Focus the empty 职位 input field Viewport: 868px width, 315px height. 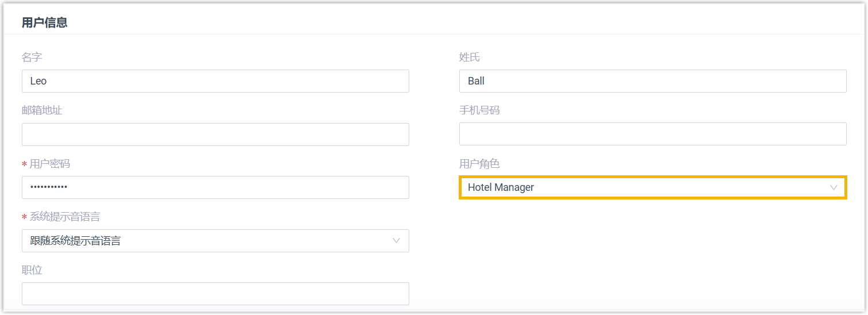(215, 294)
